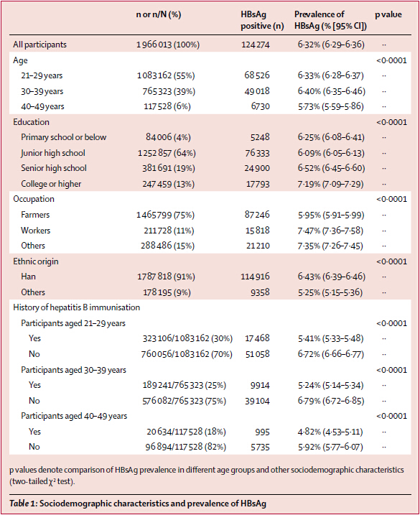Click the value 124 274 in first row

[256, 45]
